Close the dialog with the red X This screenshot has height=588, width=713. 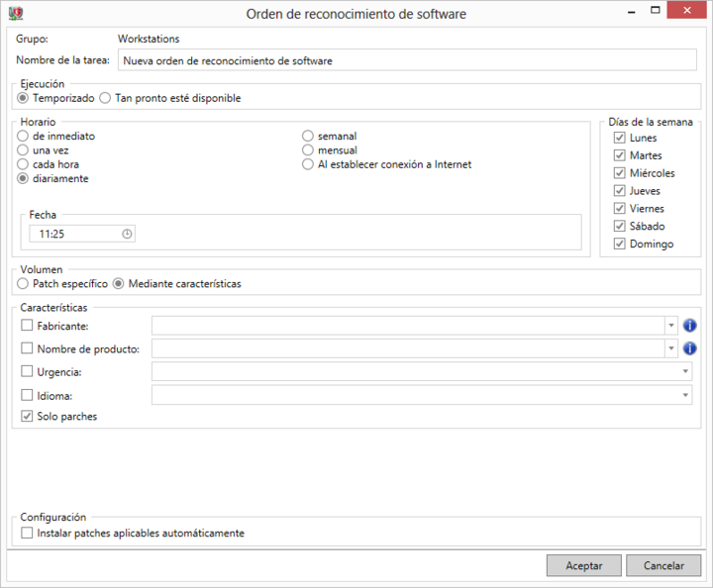(686, 10)
